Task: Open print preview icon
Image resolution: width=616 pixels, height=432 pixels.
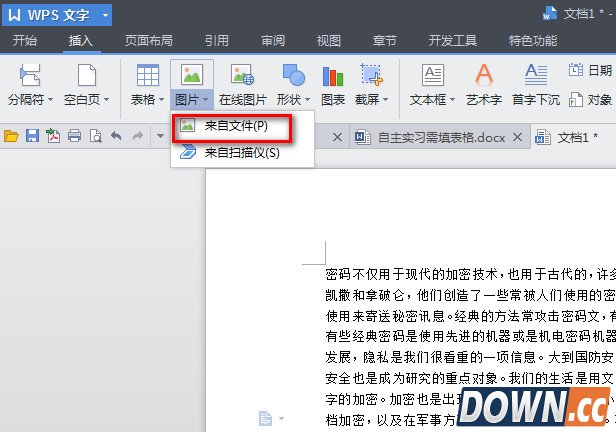Action: (x=95, y=136)
